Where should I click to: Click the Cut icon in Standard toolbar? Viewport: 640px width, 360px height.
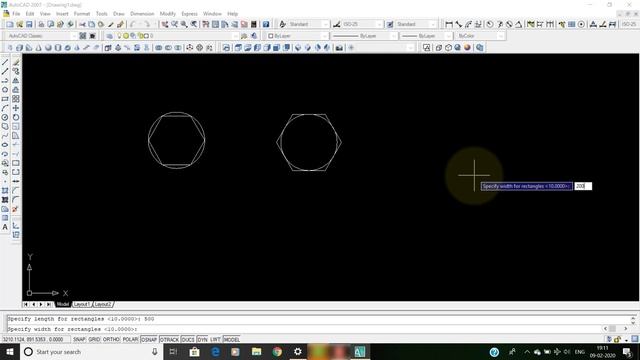82,24
